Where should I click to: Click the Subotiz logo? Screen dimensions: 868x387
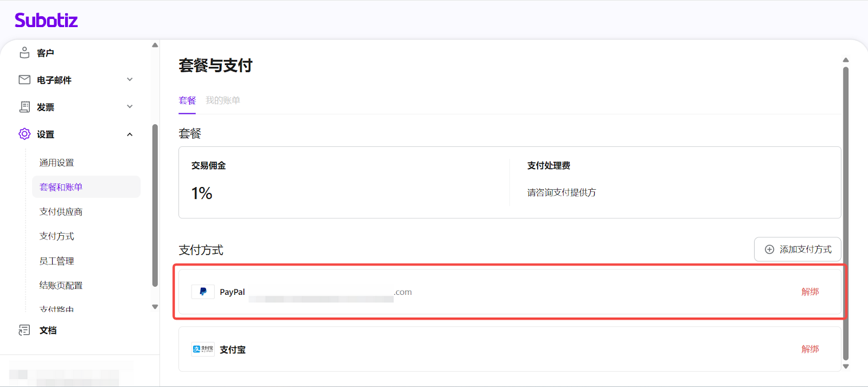coord(46,21)
